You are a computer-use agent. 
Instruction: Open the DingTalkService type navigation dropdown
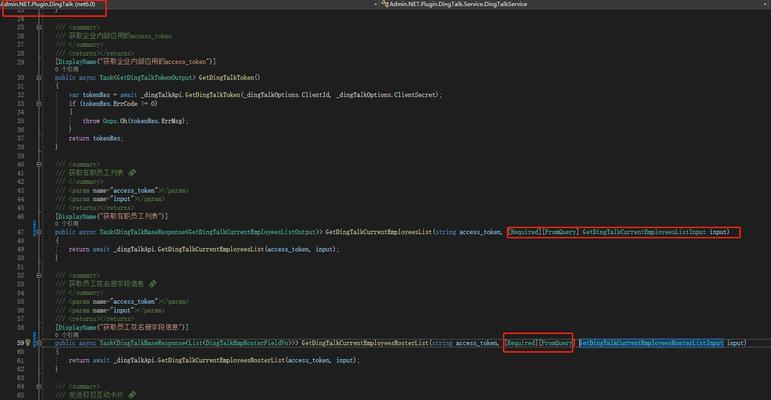[457, 4]
